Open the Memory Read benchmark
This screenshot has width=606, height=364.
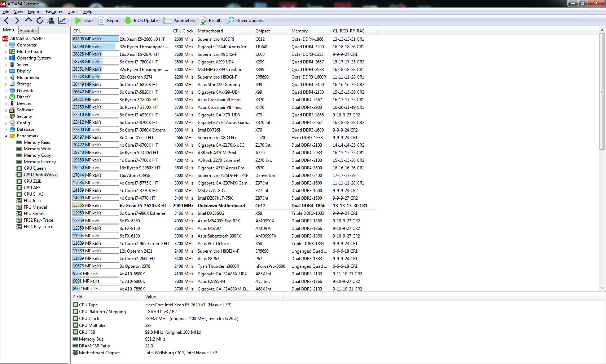click(37, 142)
